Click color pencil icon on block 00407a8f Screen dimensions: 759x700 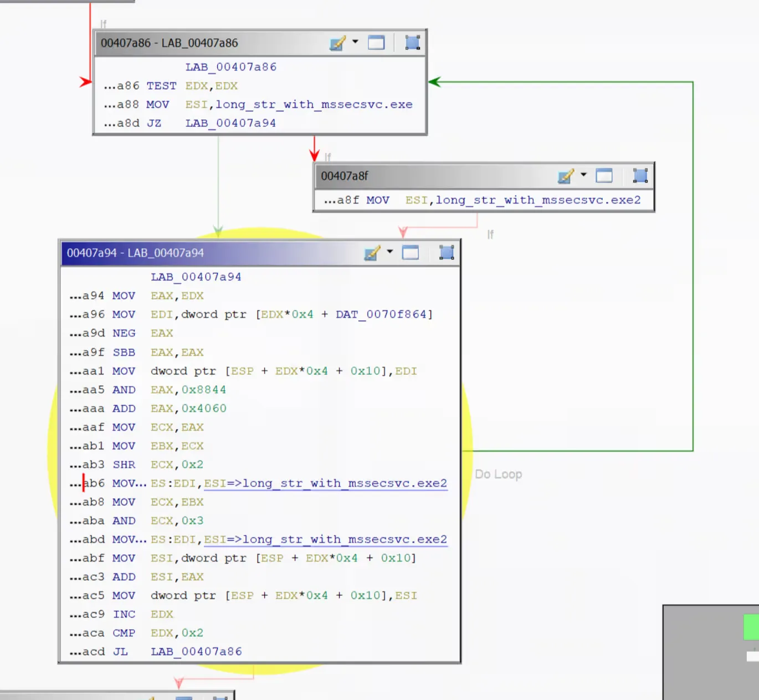(x=565, y=176)
